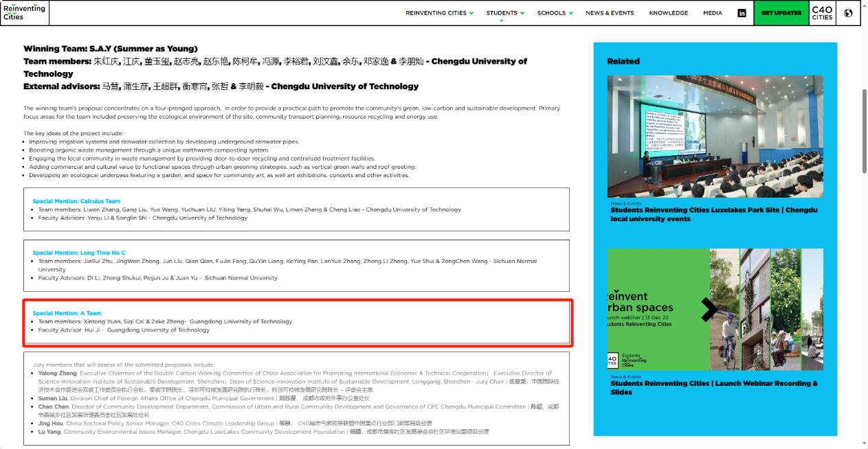The image size is (868, 449).
Task: Go to the Knowledge menu item
Action: coord(668,13)
